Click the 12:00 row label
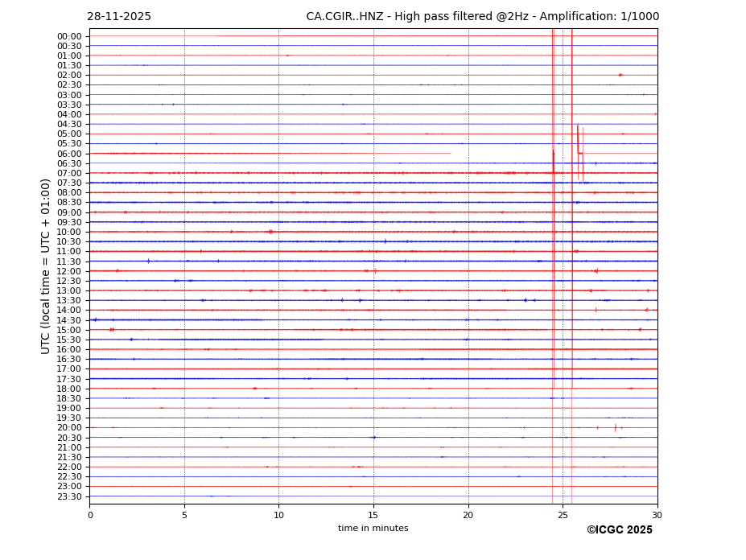 point(69,271)
